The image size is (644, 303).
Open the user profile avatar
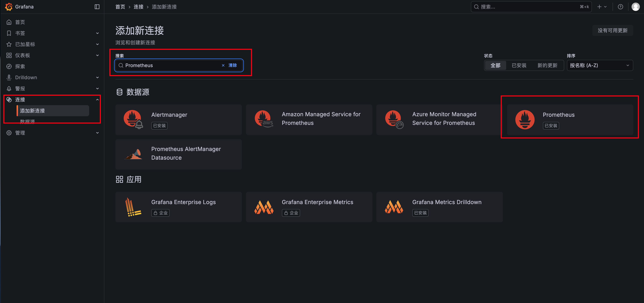635,7
